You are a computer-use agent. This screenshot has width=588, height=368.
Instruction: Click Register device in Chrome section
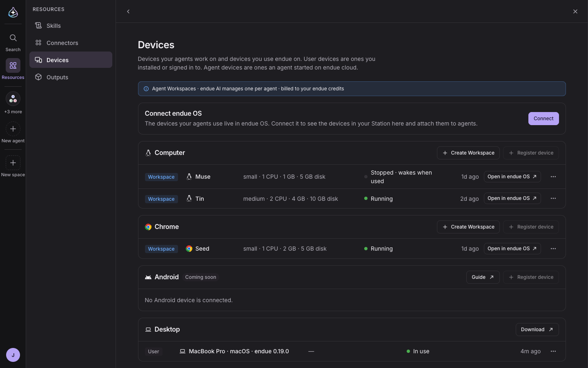[x=531, y=227]
